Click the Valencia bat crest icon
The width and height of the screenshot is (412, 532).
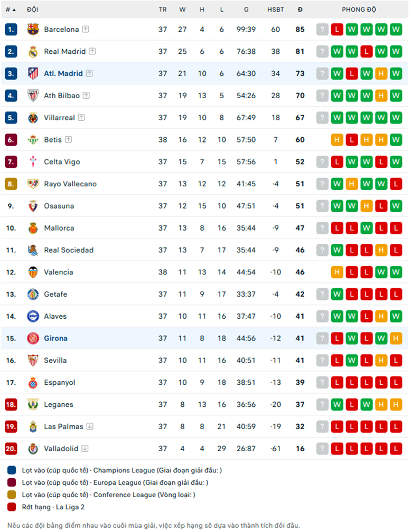coord(33,272)
